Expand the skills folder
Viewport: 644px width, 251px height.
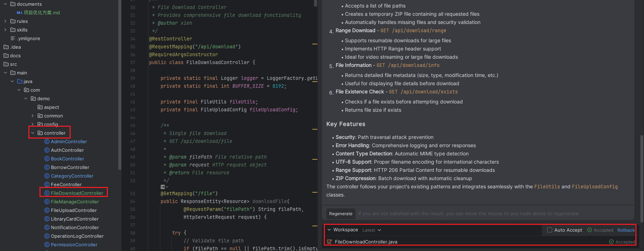pos(5,30)
